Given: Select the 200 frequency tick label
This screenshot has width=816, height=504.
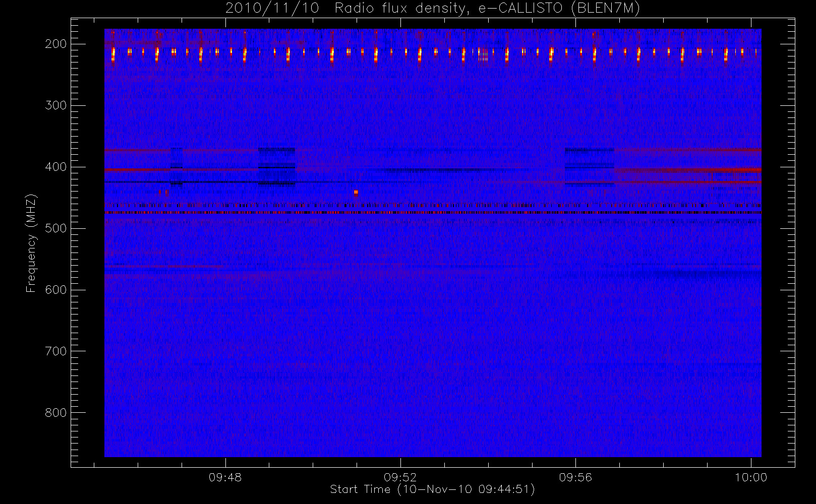Looking at the screenshot, I should tap(55, 44).
